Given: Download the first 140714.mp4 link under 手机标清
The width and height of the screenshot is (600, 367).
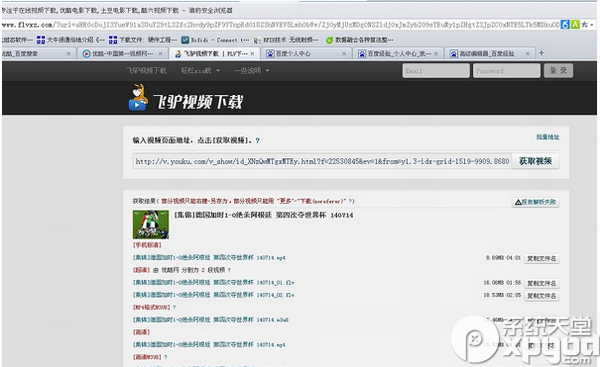Looking at the screenshot, I should [209, 258].
